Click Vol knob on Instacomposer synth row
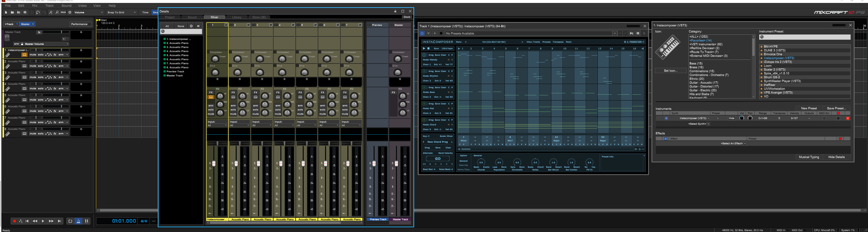The width and height of the screenshot is (868, 232). click(742, 118)
